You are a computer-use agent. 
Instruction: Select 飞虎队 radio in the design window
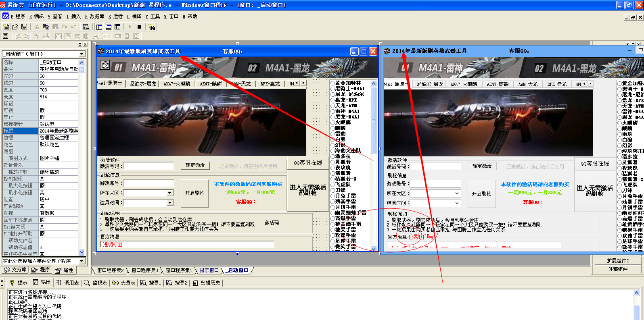tap(333, 185)
